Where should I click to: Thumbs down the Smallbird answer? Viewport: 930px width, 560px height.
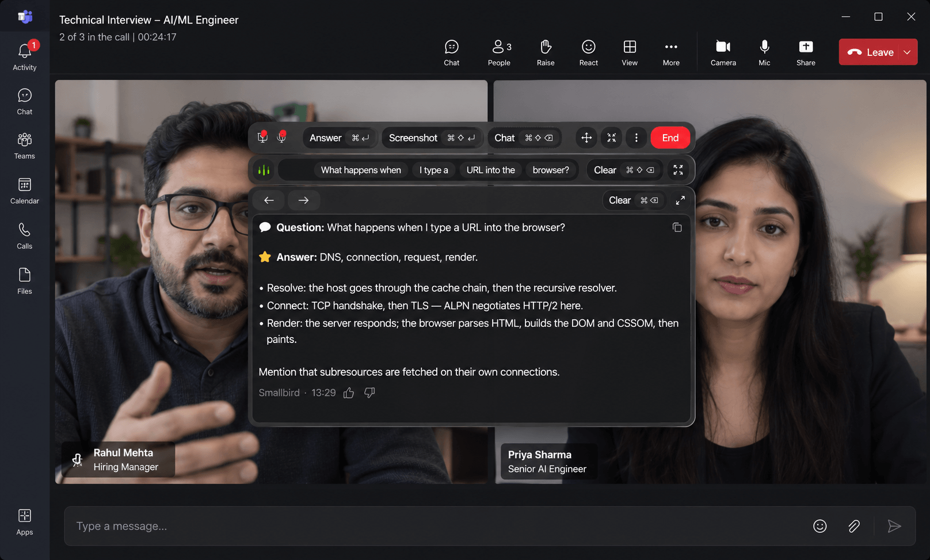click(369, 393)
